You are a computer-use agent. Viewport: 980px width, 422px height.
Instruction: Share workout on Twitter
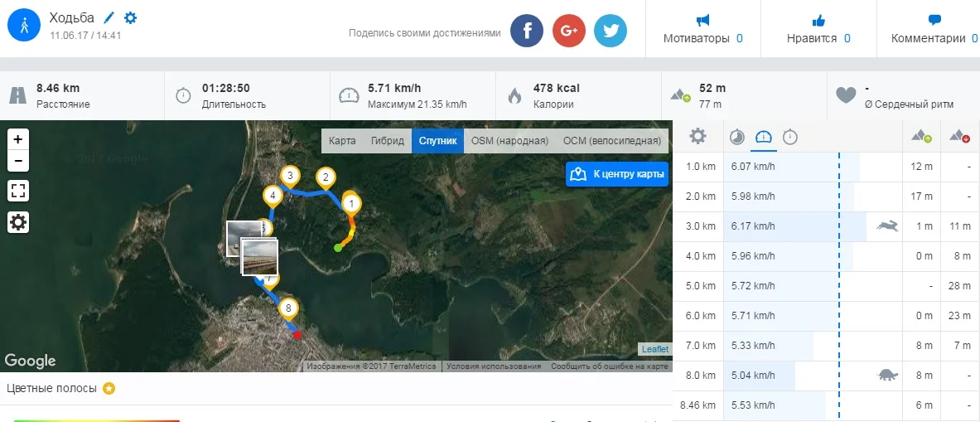point(611,31)
